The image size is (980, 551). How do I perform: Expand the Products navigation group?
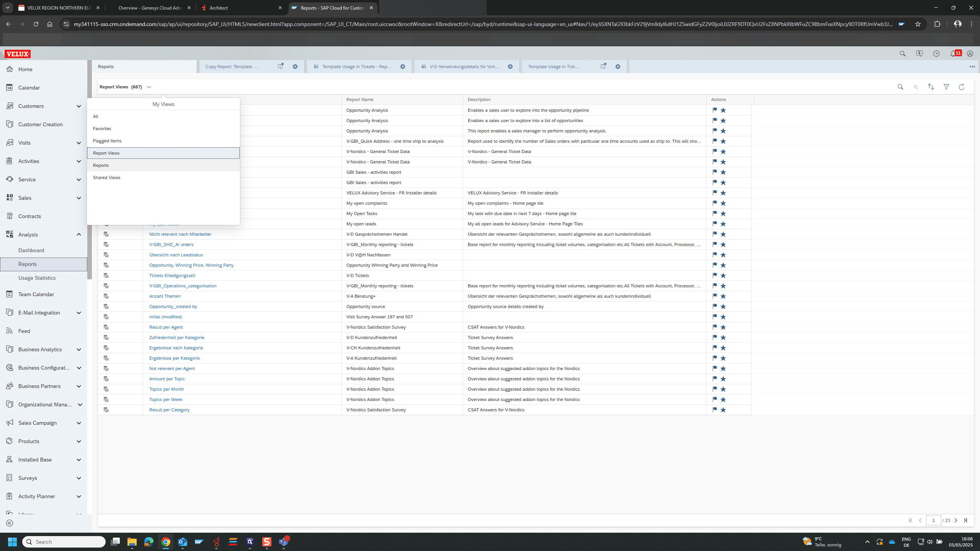pyautogui.click(x=79, y=442)
